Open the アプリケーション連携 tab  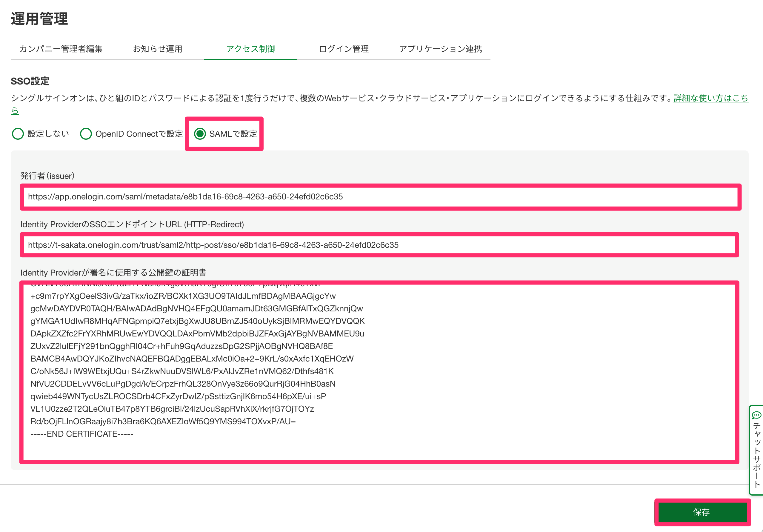(440, 49)
